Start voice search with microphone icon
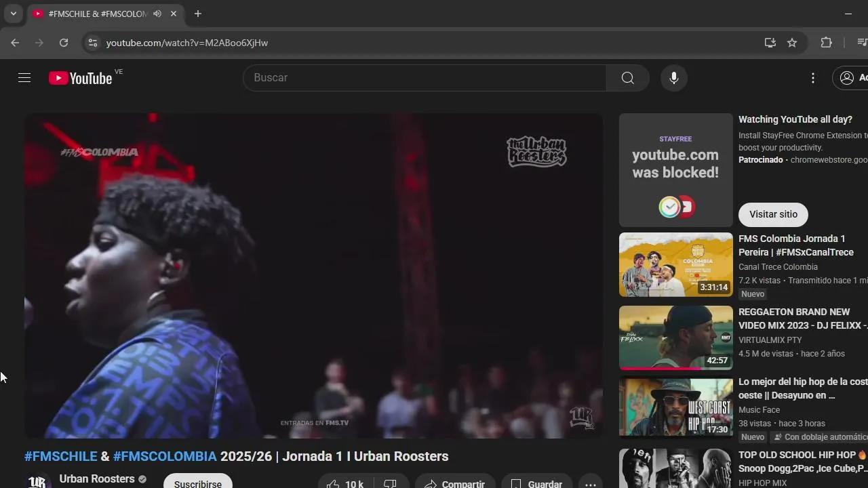 coord(674,78)
